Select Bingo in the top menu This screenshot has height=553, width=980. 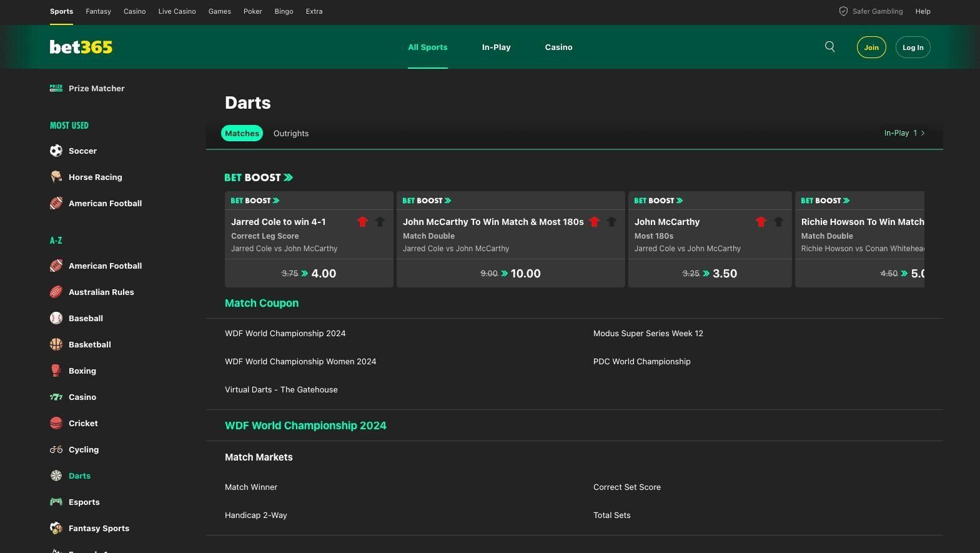(x=284, y=11)
